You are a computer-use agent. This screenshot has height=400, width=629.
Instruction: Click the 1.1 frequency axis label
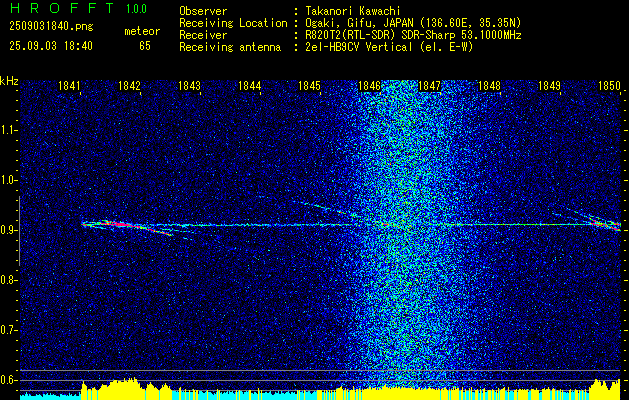tap(8, 130)
